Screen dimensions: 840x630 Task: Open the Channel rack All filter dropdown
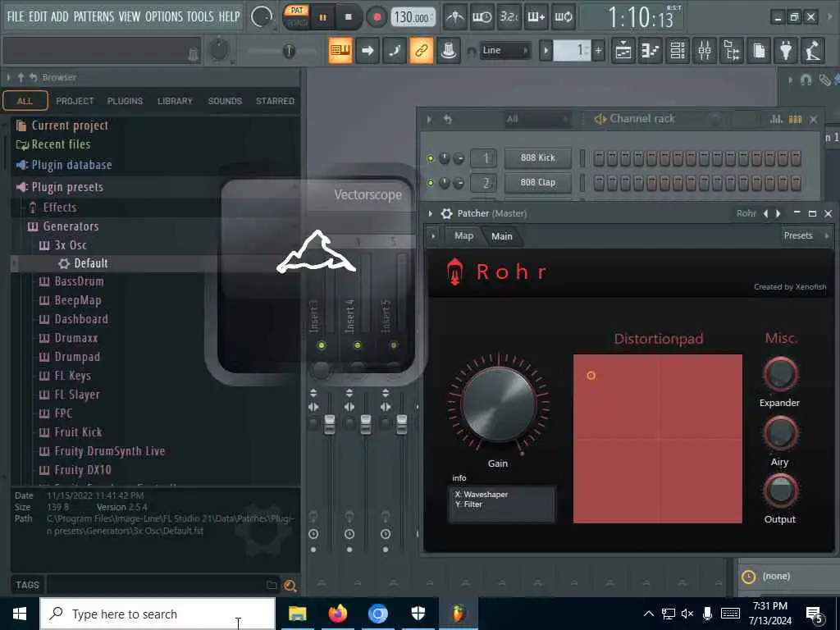(x=536, y=119)
